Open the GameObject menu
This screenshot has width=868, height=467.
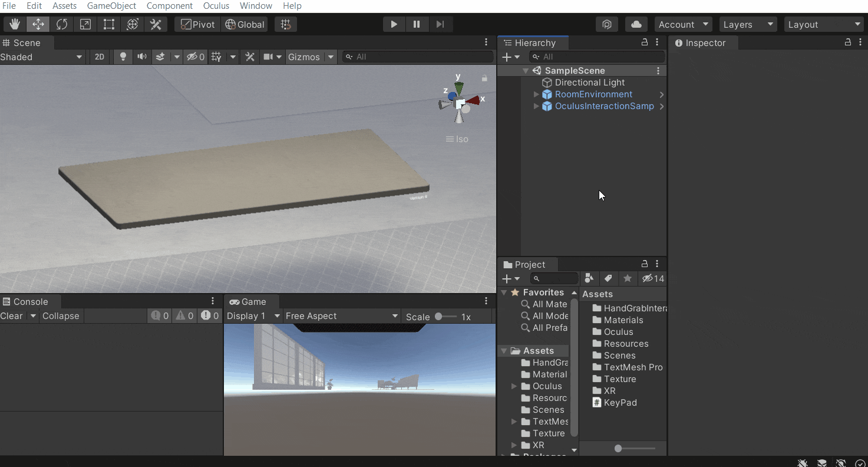tap(111, 6)
